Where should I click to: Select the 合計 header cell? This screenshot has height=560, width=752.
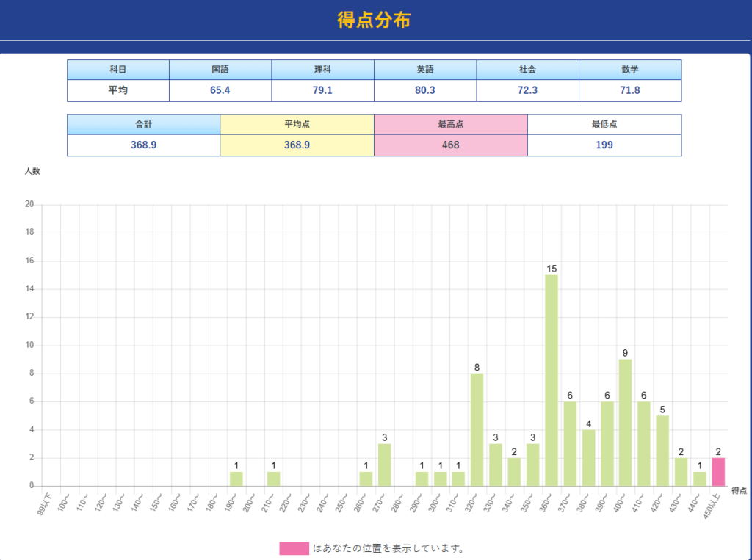click(143, 124)
